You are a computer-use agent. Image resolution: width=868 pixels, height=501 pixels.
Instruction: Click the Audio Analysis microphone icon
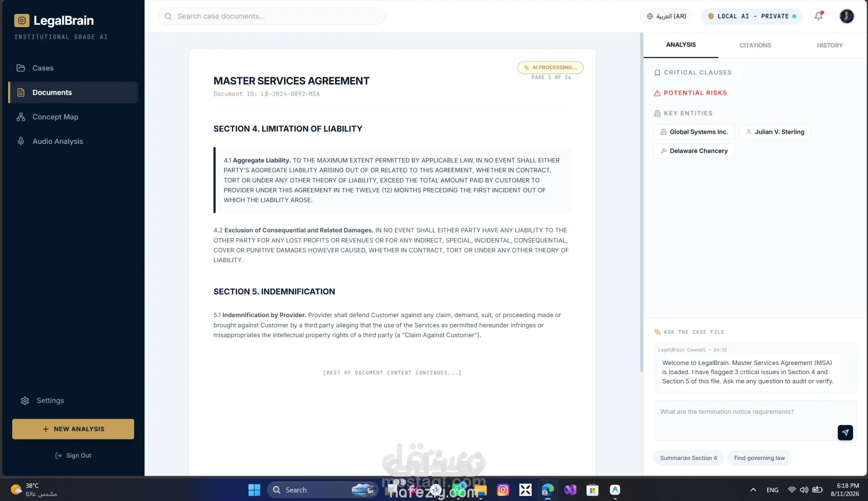pos(21,141)
